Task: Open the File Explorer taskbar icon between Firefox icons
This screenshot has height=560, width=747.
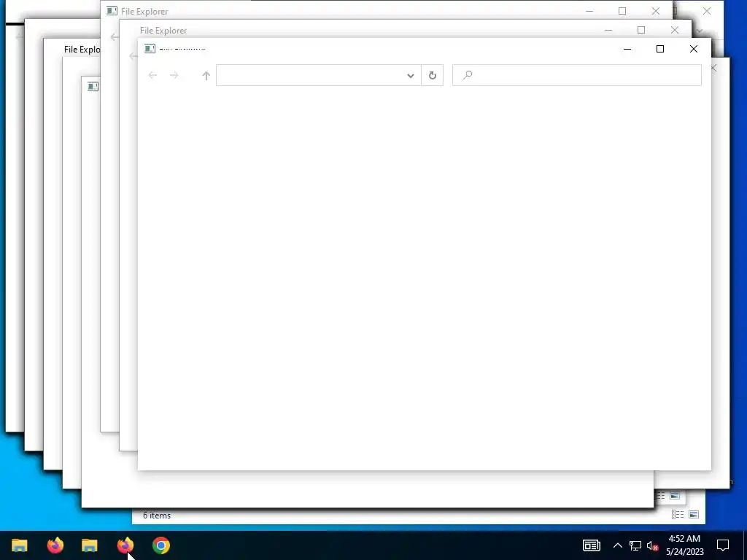Action: 90,545
